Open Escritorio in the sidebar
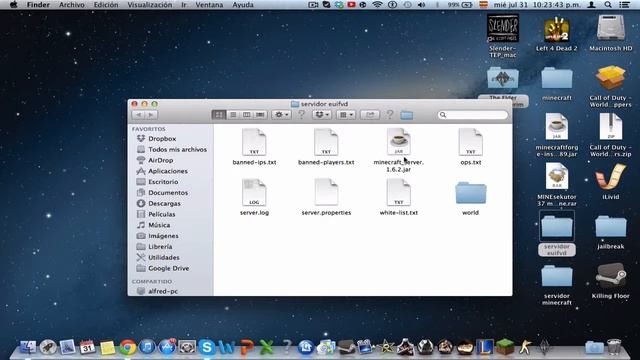 (x=163, y=182)
